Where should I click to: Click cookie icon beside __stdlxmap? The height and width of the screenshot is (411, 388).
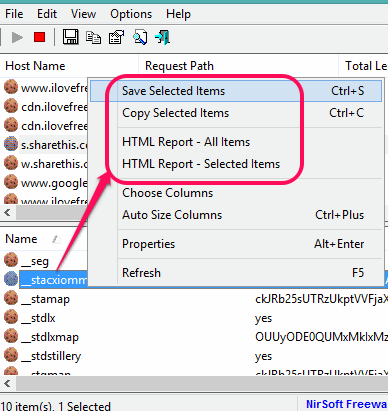click(11, 336)
